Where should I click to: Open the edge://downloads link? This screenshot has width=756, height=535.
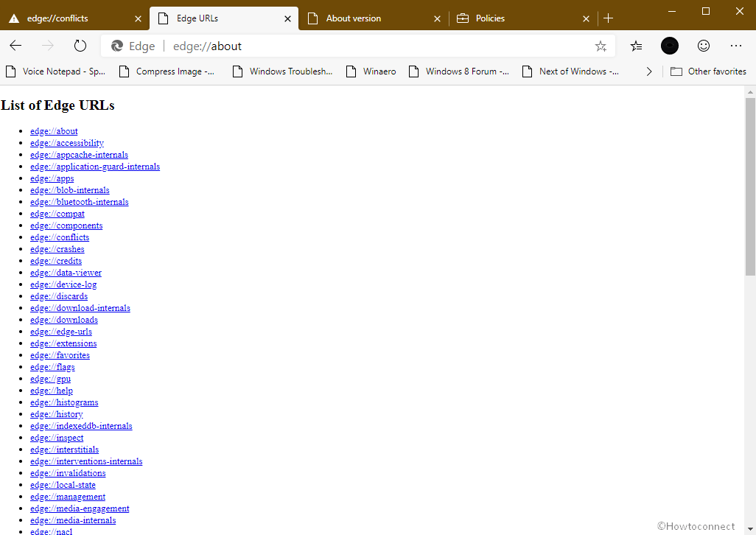tap(64, 320)
